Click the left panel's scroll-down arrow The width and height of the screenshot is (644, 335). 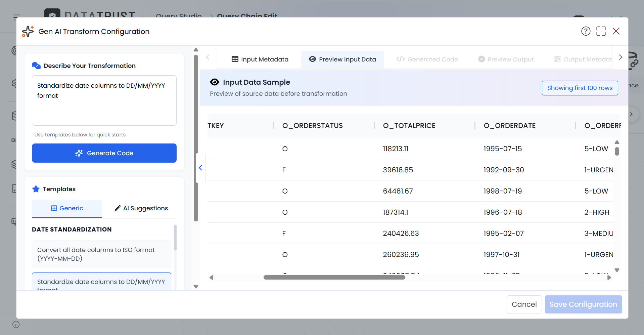(196, 287)
